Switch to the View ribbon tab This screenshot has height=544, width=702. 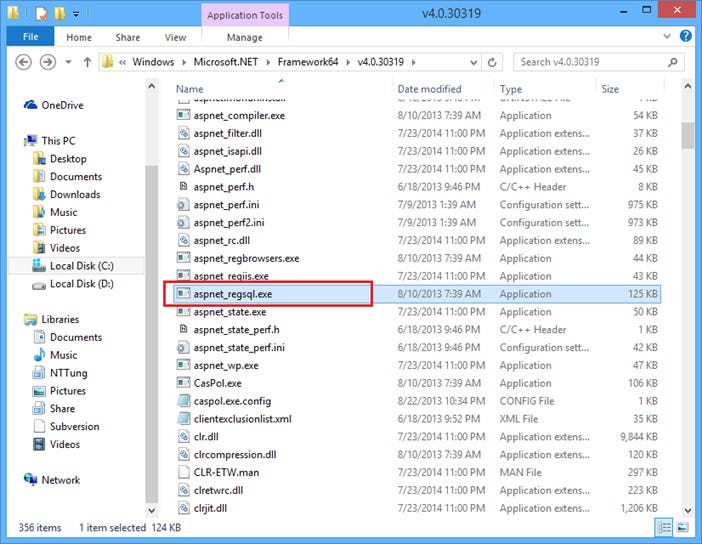175,38
